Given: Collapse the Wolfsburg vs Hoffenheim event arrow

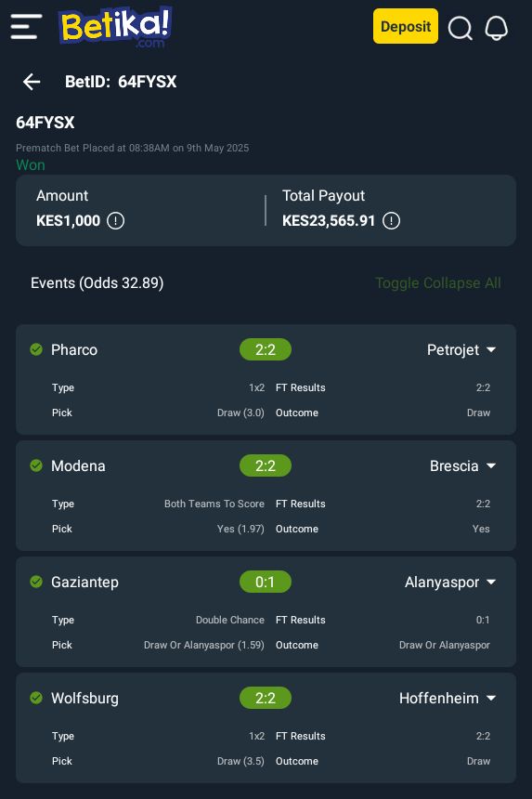Looking at the screenshot, I should [x=491, y=698].
